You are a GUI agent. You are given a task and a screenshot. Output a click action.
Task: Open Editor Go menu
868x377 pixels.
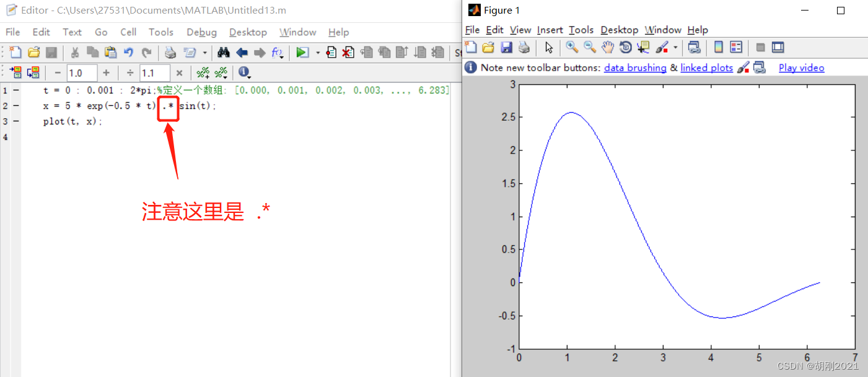[x=101, y=32]
